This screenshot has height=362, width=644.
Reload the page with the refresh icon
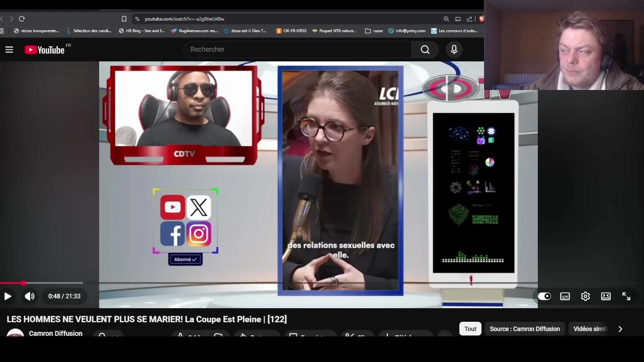22,19
